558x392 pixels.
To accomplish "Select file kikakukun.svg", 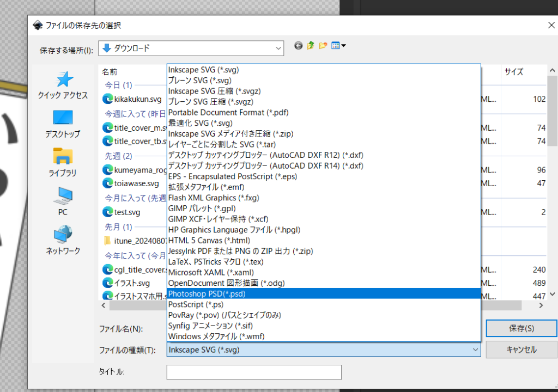I will click(x=132, y=99).
